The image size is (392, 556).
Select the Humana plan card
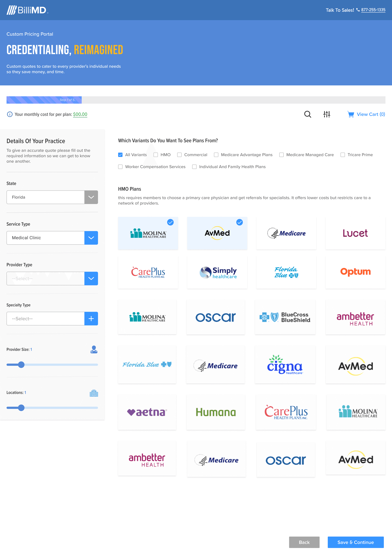pos(216,412)
